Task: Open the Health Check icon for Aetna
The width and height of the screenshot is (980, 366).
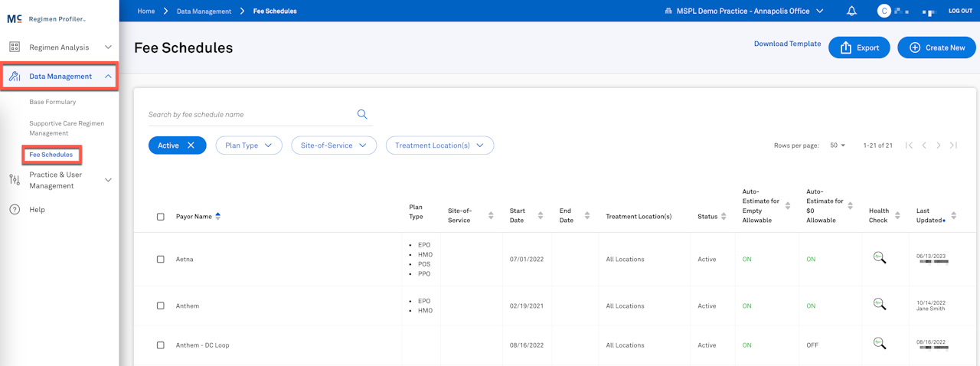Action: [x=879, y=259]
